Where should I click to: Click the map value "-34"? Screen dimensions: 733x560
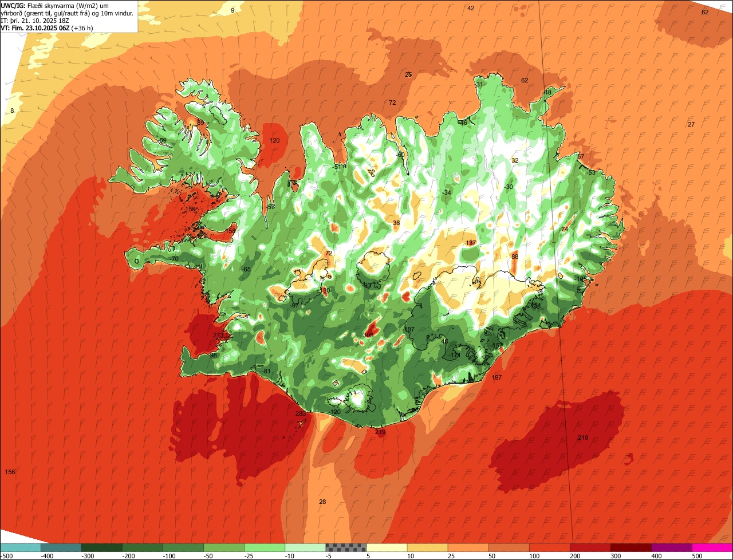(447, 192)
